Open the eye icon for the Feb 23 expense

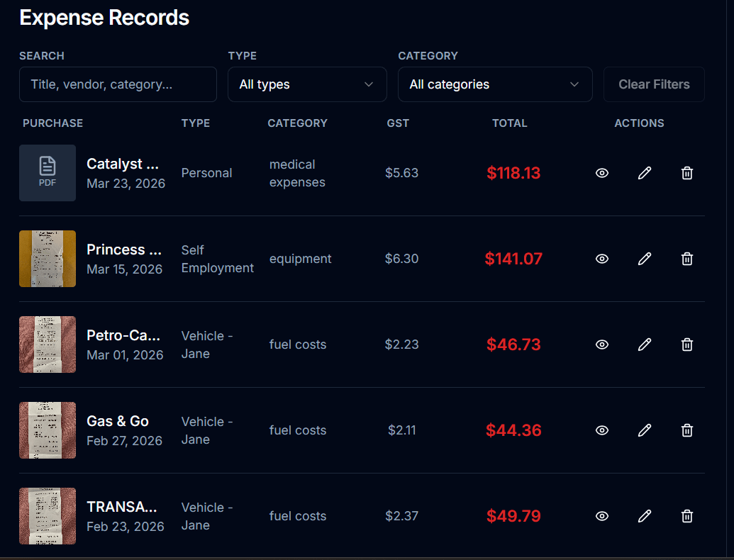pyautogui.click(x=601, y=516)
